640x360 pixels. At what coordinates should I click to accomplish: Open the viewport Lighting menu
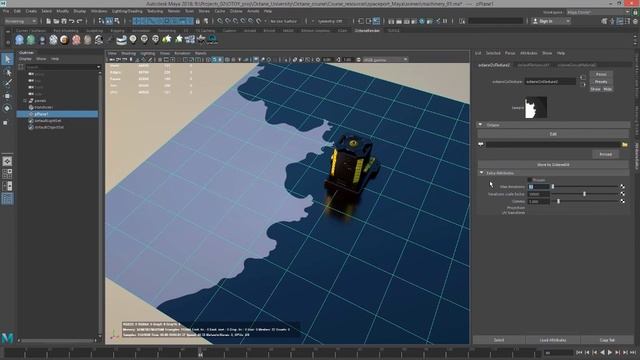pos(148,53)
